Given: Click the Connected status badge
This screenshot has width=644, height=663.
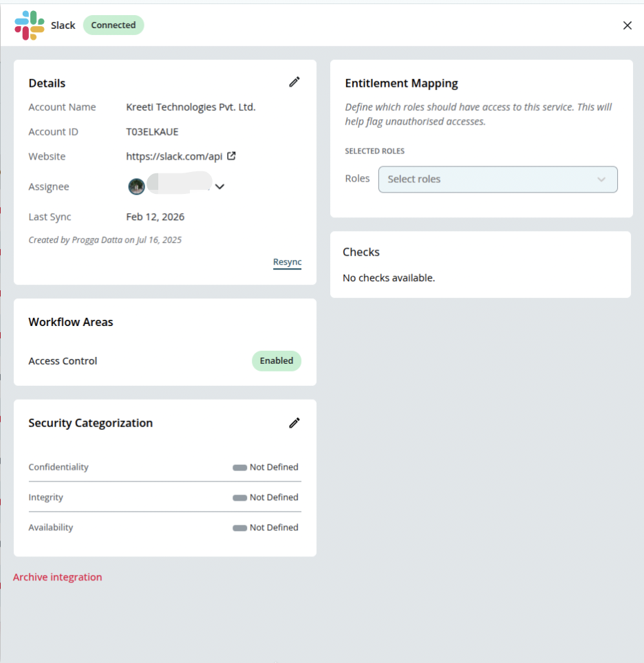Looking at the screenshot, I should [113, 25].
